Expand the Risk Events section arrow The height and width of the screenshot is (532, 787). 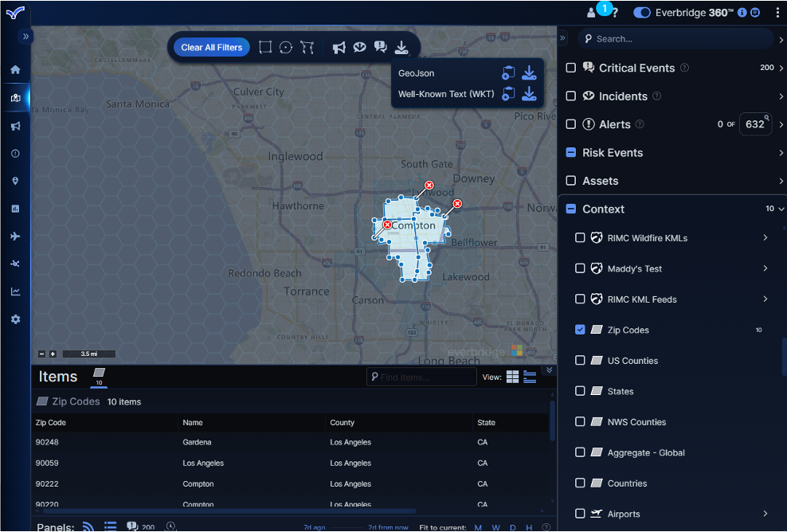781,153
